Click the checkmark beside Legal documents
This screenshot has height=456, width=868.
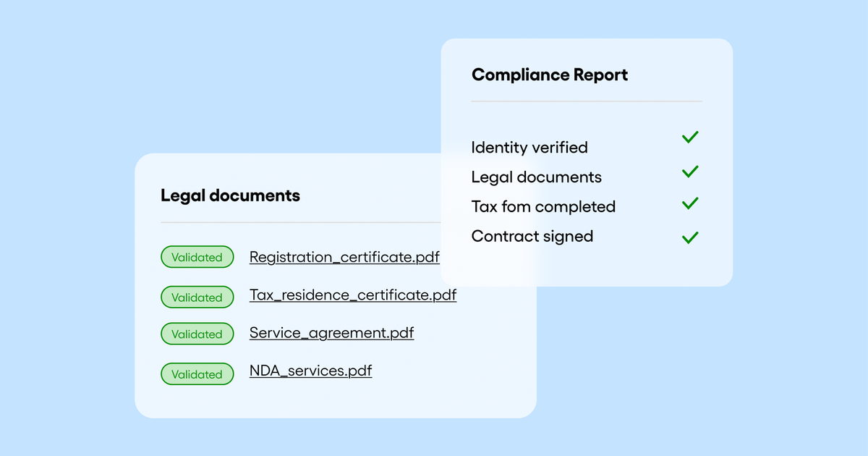click(690, 172)
